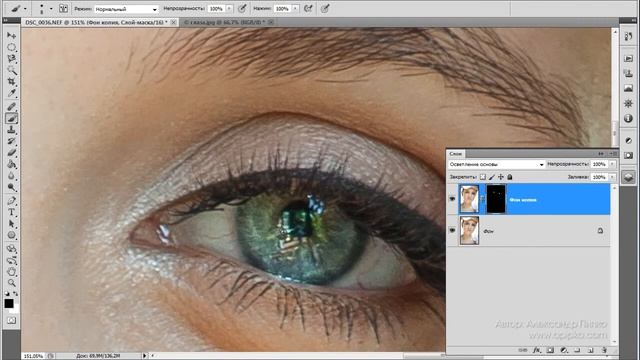Add a layer style with fx button
640x360 pixels.
coord(537,350)
